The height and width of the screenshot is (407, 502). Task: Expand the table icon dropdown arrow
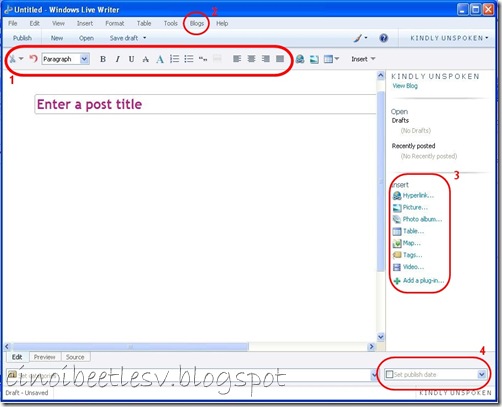337,59
